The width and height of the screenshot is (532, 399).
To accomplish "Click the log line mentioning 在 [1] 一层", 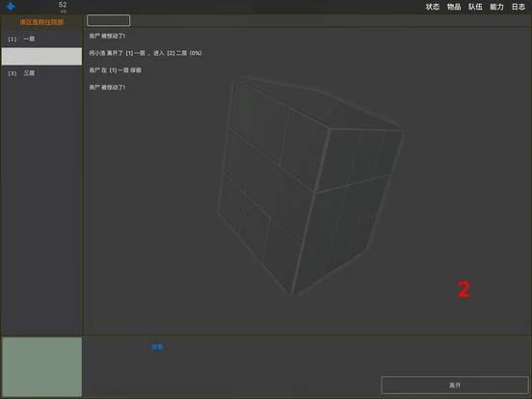I will 115,70.
